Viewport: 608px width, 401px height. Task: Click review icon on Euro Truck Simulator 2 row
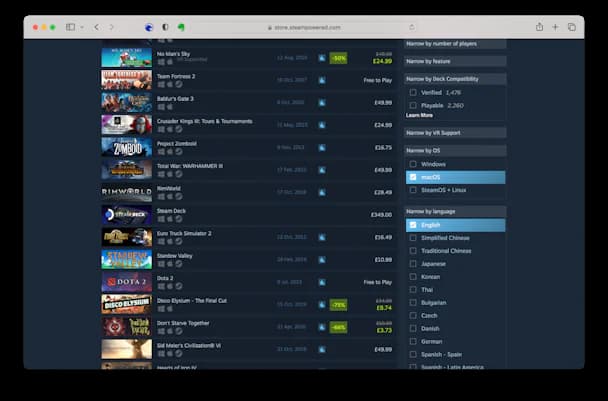point(322,237)
